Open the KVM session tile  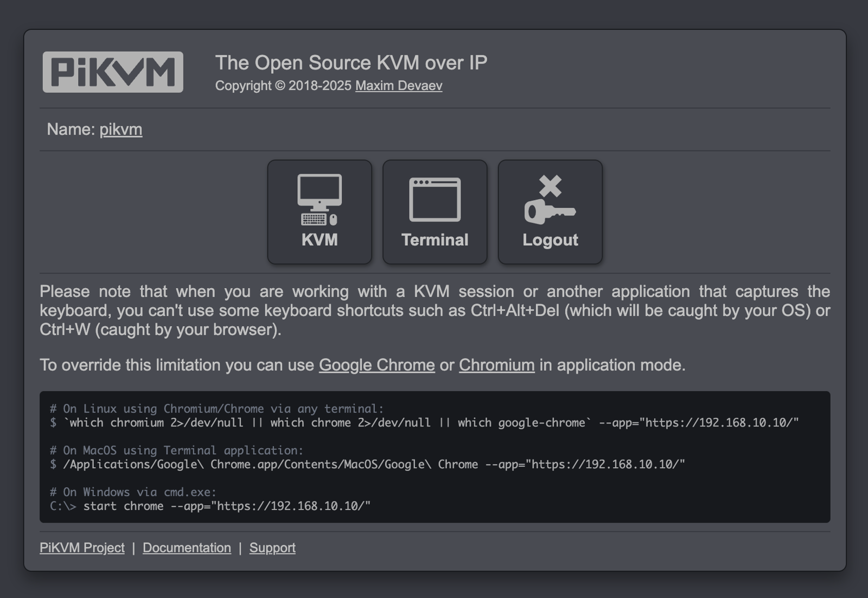(x=320, y=212)
